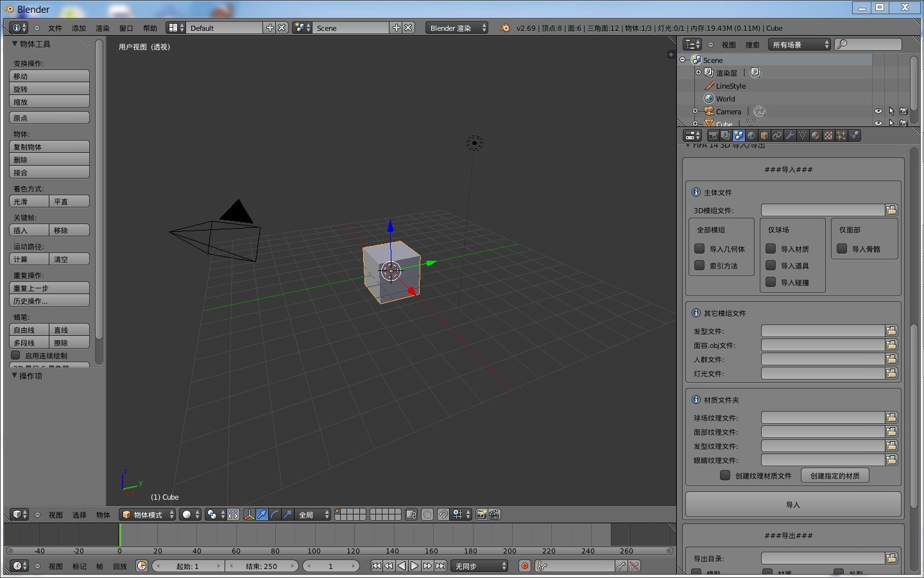924x578 pixels.
Task: Open the World properties tab icon
Action: point(751,136)
